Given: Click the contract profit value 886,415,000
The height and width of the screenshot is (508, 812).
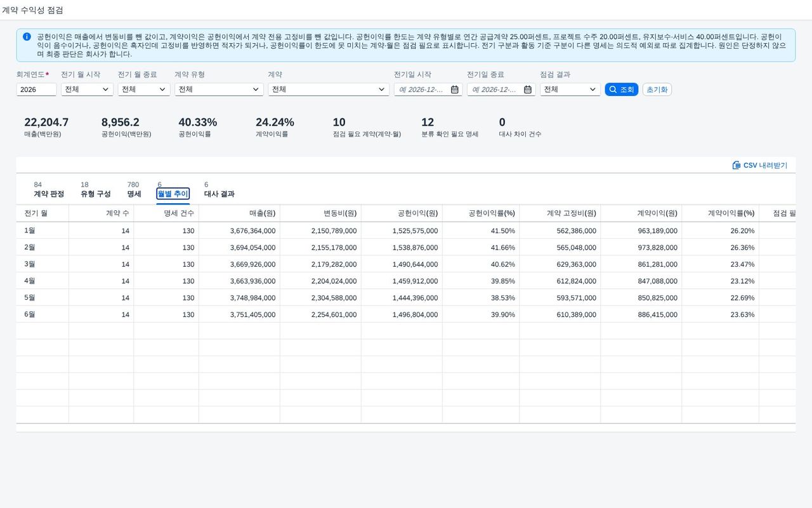Looking at the screenshot, I should (658, 314).
